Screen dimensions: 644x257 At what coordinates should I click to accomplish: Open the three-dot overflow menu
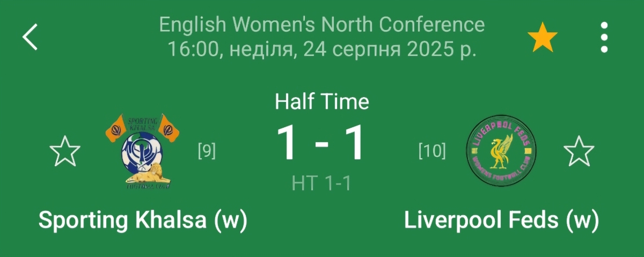point(604,38)
